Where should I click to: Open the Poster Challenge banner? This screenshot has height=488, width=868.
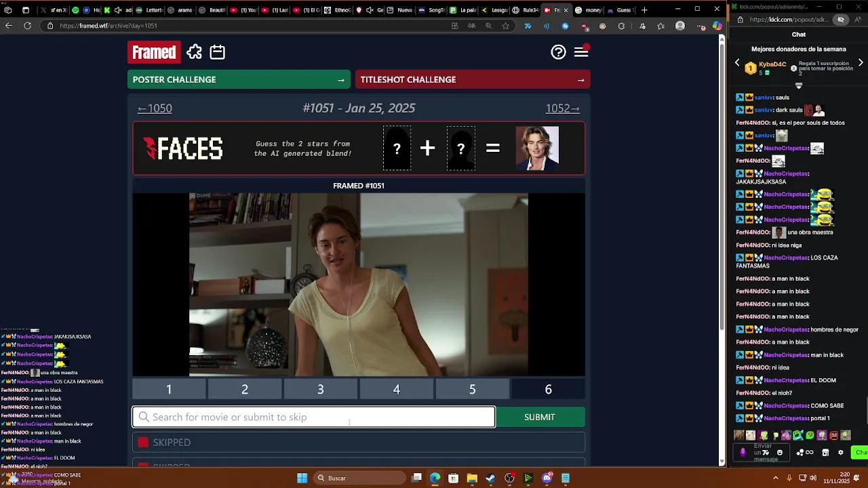[x=239, y=79]
